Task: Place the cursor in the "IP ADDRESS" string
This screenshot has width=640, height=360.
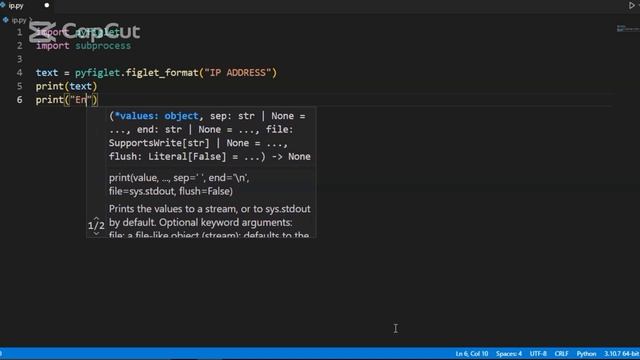Action: click(238, 73)
